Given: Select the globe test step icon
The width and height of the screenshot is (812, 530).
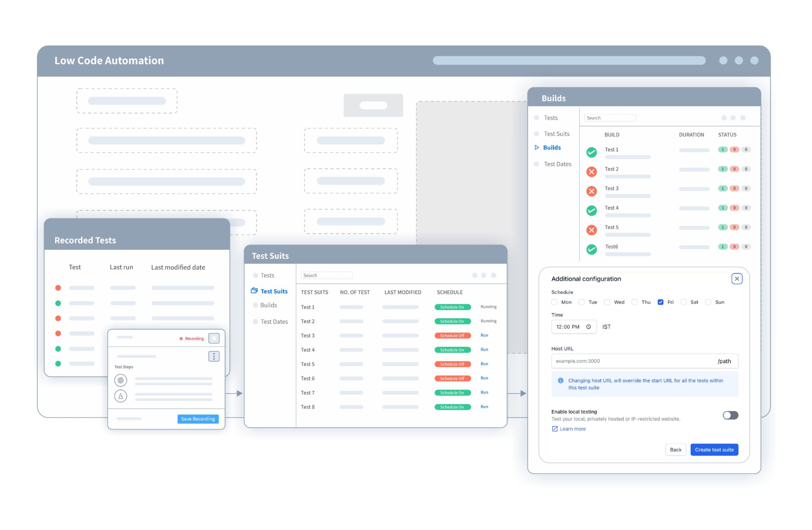Looking at the screenshot, I should point(121,380).
